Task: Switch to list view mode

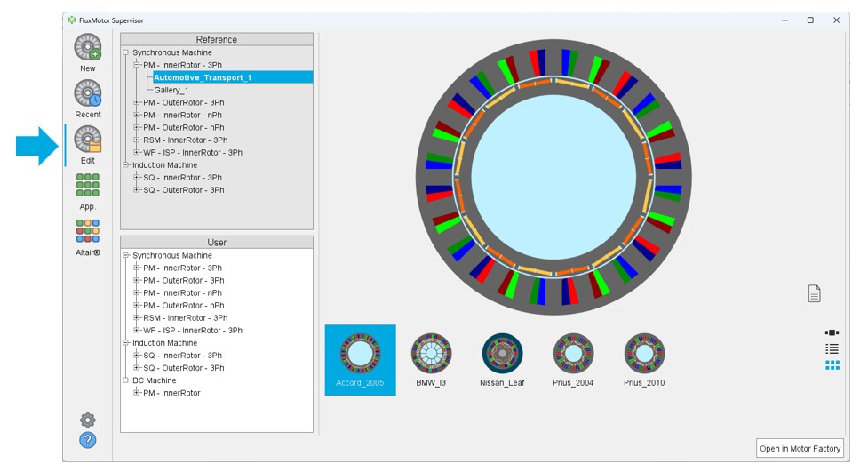Action: [832, 348]
